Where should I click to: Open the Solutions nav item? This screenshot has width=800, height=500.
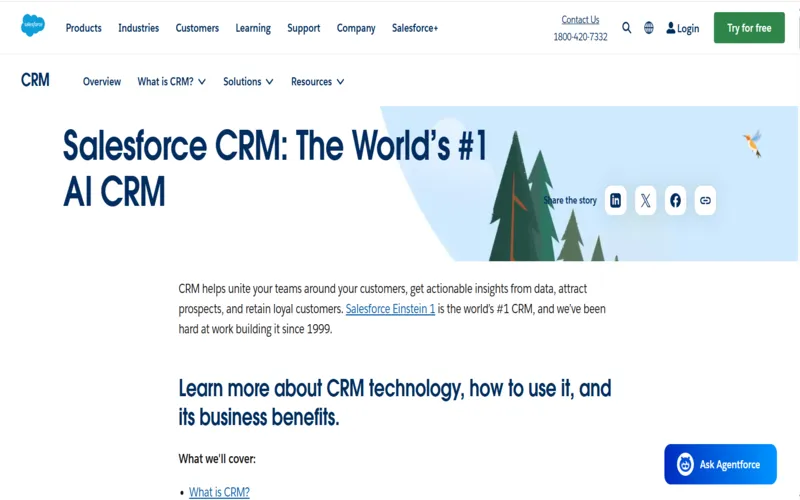pyautogui.click(x=242, y=82)
